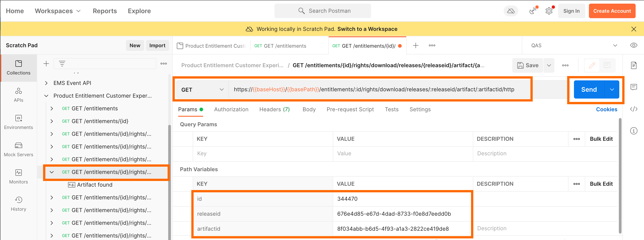Image resolution: width=644 pixels, height=240 pixels.
Task: Open Query Params column options three-dot menu
Action: coord(576,139)
